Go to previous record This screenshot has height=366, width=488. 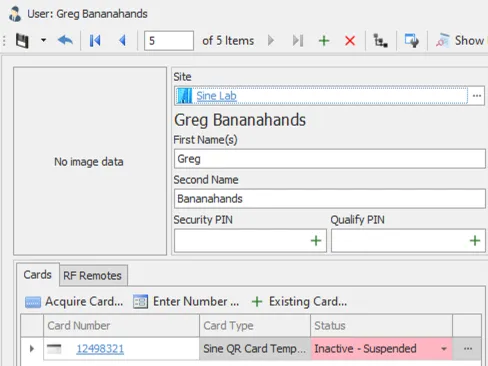[x=122, y=41]
